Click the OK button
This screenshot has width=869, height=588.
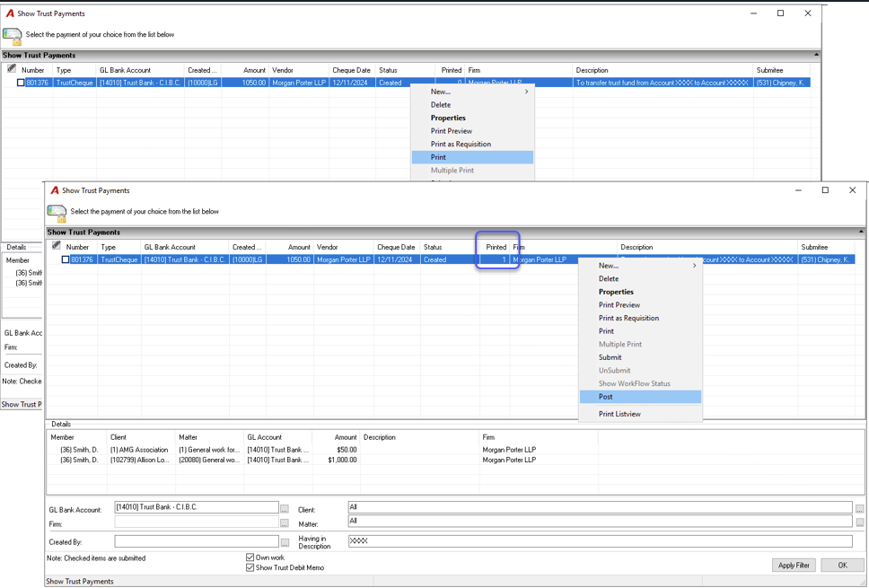click(x=842, y=566)
